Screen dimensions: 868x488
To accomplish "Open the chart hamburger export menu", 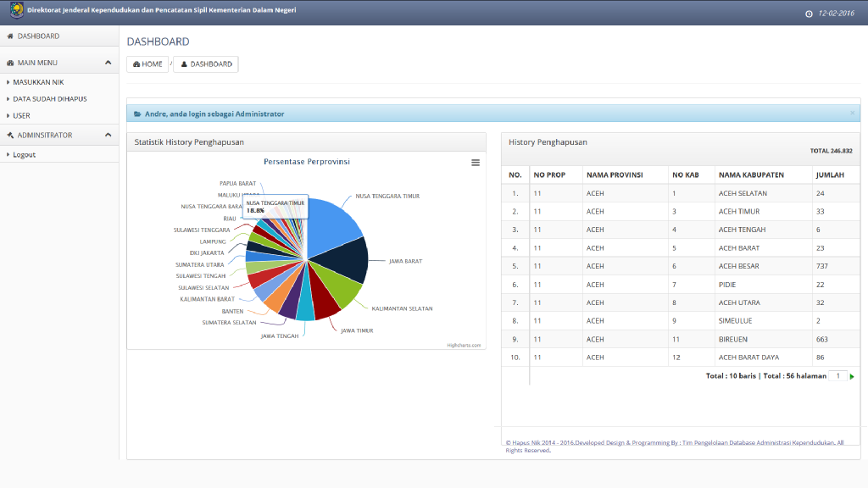I will (476, 163).
